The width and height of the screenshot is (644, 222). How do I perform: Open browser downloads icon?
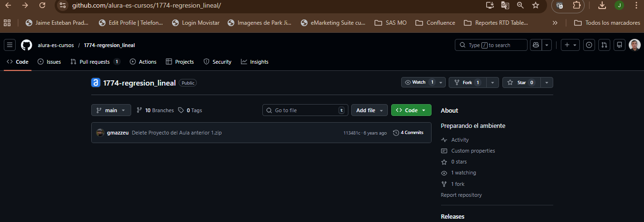(x=602, y=5)
